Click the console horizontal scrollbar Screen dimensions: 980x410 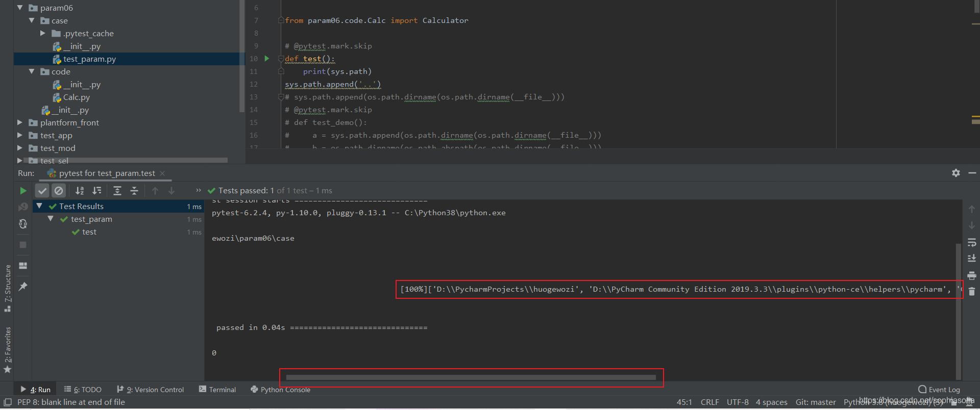(x=471, y=377)
